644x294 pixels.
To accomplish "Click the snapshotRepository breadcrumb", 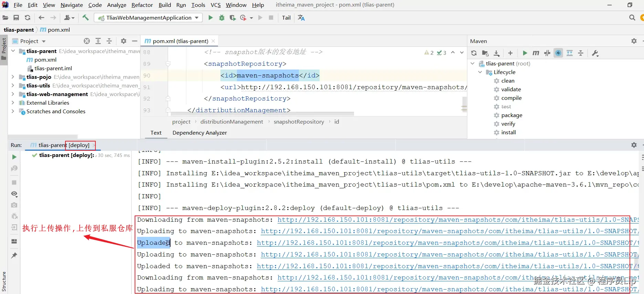I will point(299,122).
